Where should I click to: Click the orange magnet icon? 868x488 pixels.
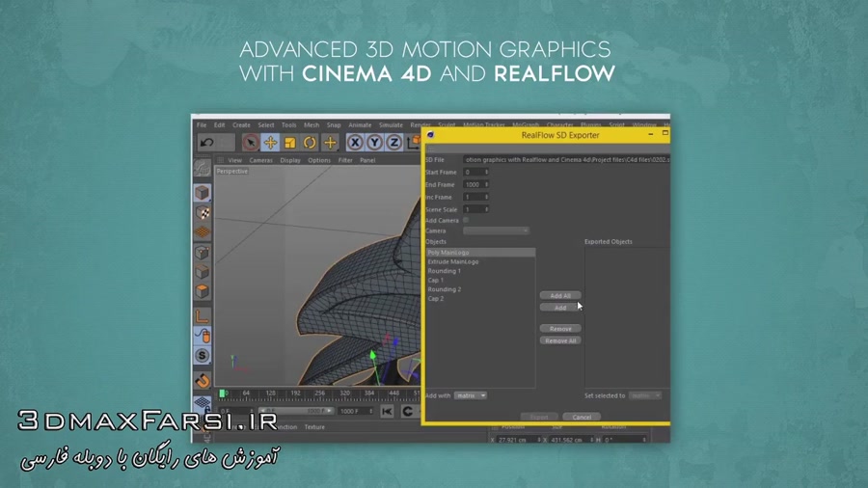tap(203, 380)
